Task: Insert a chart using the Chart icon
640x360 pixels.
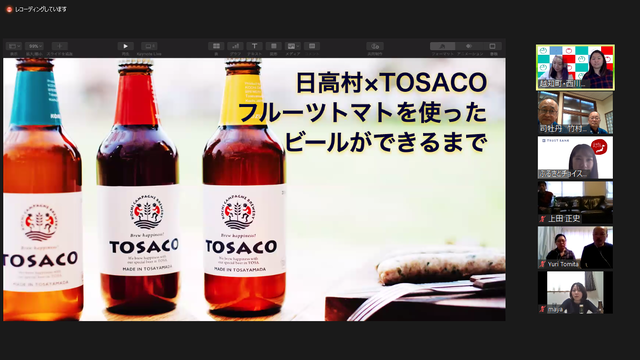Action: point(236,46)
